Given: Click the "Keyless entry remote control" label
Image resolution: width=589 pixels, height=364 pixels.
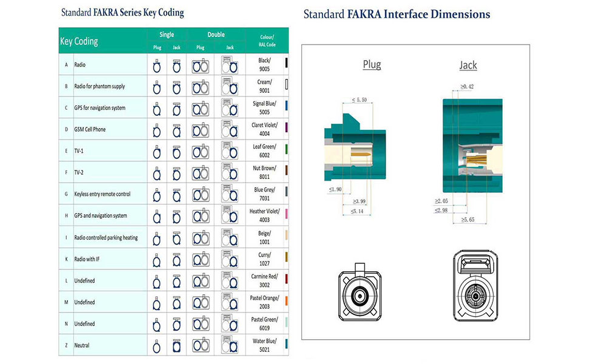Looking at the screenshot, I should 102,194.
